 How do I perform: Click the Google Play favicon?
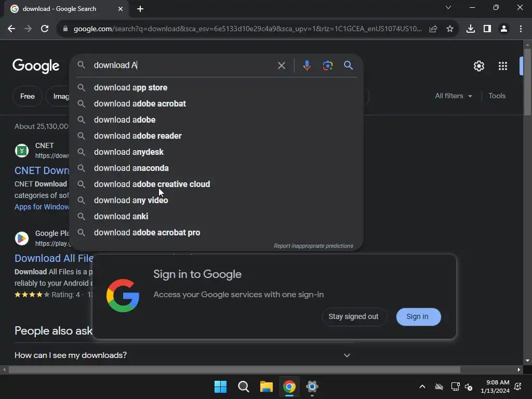tap(22, 238)
